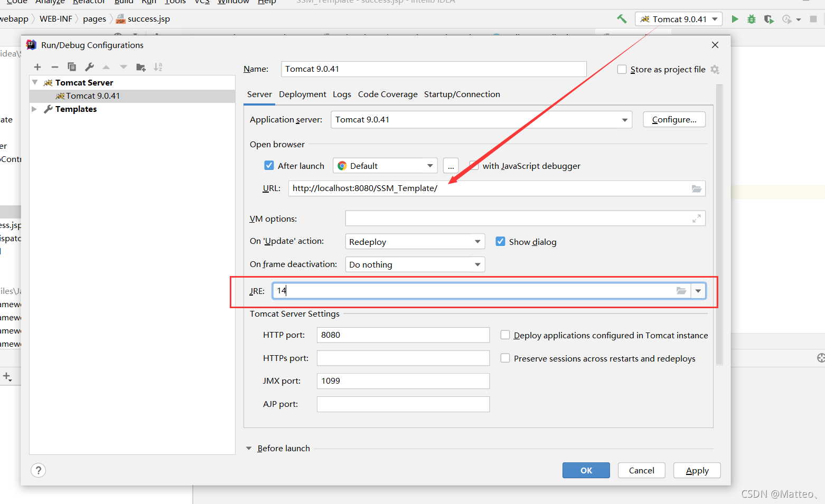
Task: Toggle Store as project file checkbox
Action: (x=622, y=70)
